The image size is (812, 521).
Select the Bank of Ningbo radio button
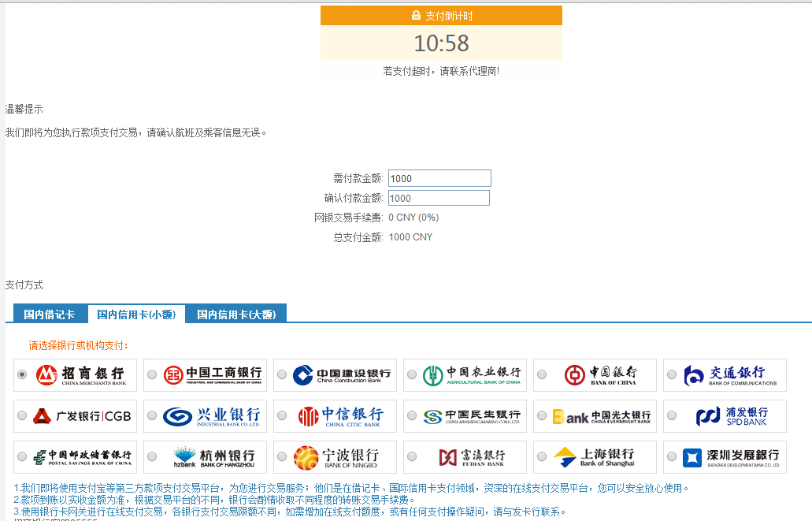click(282, 456)
